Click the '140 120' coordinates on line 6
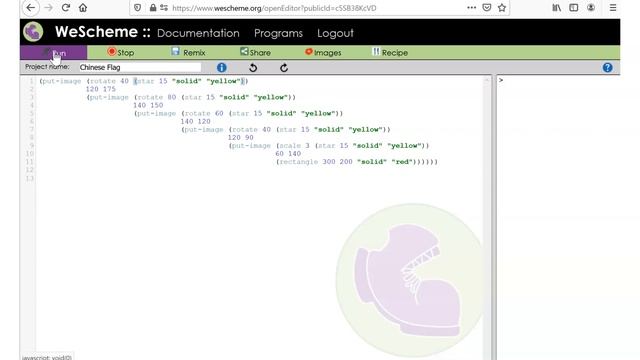Screen dimensions: 640x360 coord(196,121)
